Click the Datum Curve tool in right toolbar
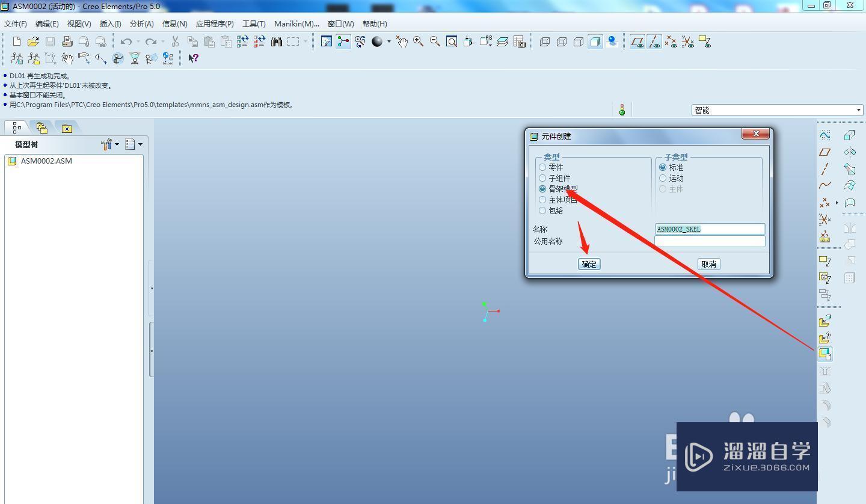Image resolution: width=866 pixels, height=504 pixels. point(825,185)
